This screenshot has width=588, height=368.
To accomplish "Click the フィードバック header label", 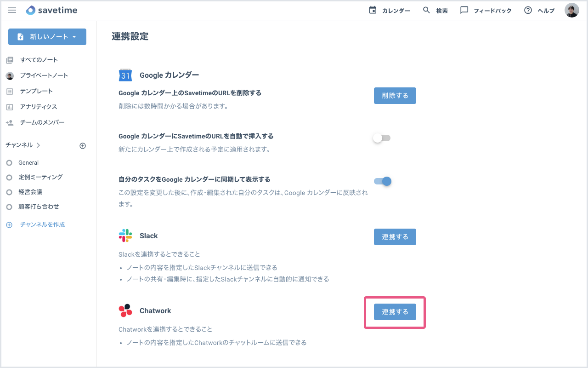I will tap(492, 11).
